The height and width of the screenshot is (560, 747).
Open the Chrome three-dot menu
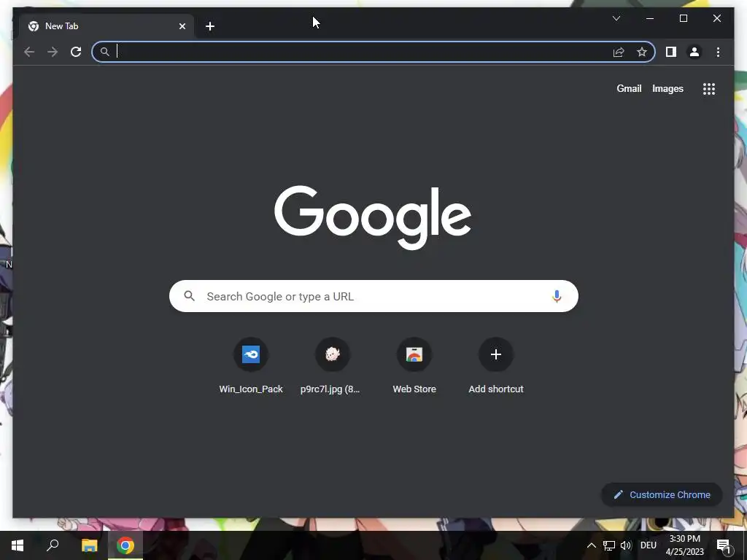click(718, 52)
